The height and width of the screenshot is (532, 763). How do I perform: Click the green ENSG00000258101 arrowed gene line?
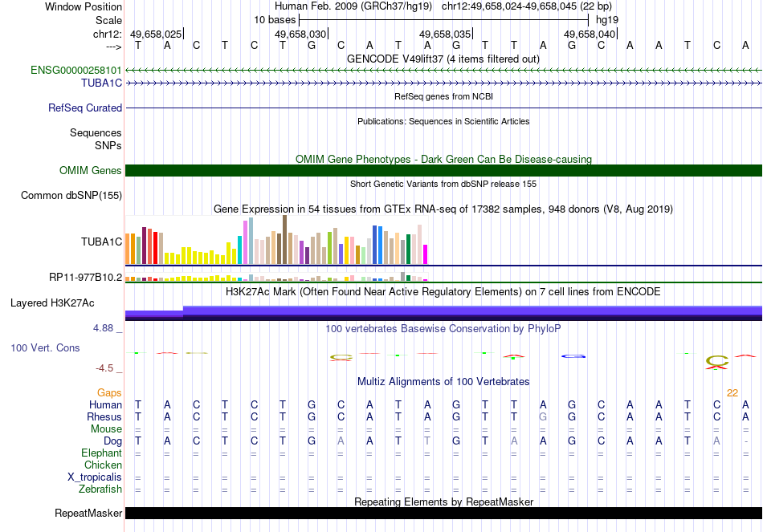pyautogui.click(x=443, y=71)
